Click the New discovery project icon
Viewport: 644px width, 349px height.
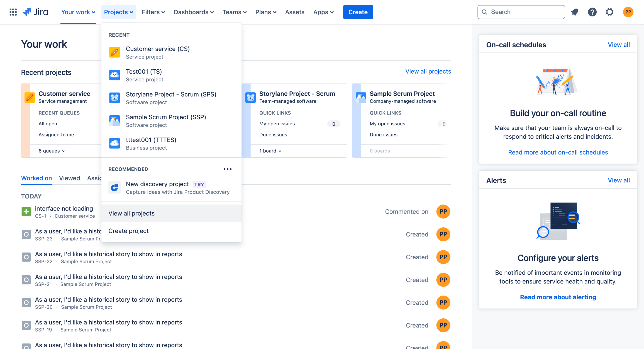coord(114,188)
